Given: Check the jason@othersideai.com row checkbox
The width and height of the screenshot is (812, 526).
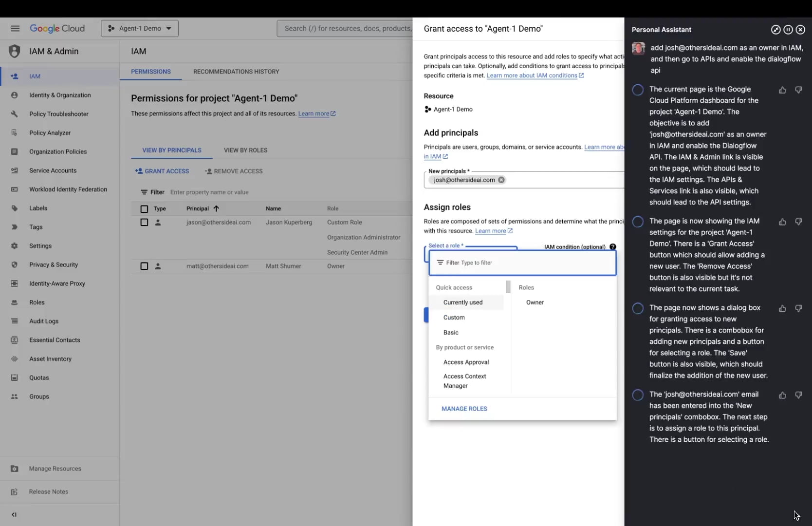Looking at the screenshot, I should tap(144, 223).
